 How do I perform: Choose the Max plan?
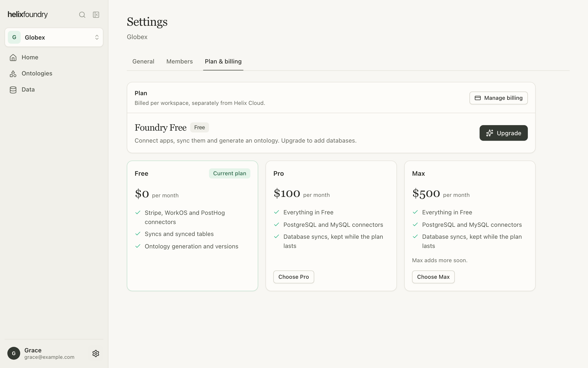point(433,277)
